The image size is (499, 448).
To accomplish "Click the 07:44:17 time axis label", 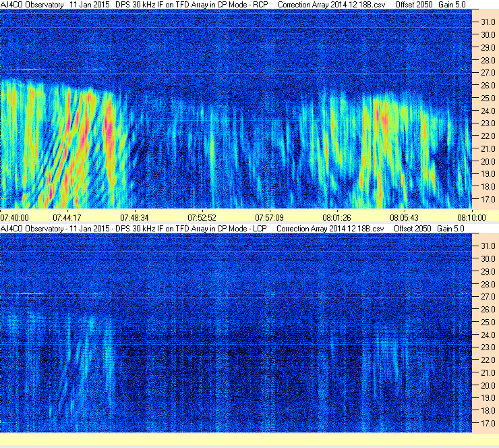I will click(x=67, y=218).
